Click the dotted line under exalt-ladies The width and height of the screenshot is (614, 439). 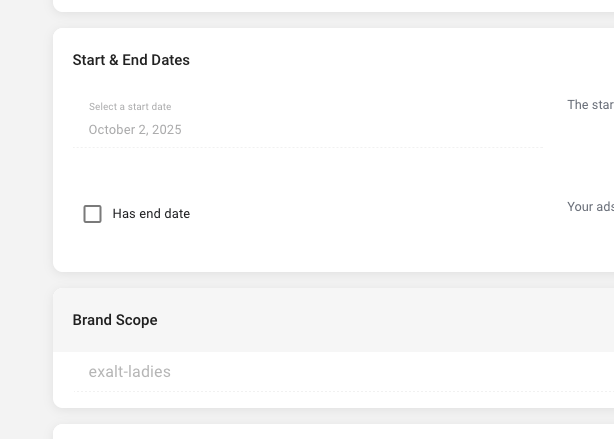click(340, 391)
